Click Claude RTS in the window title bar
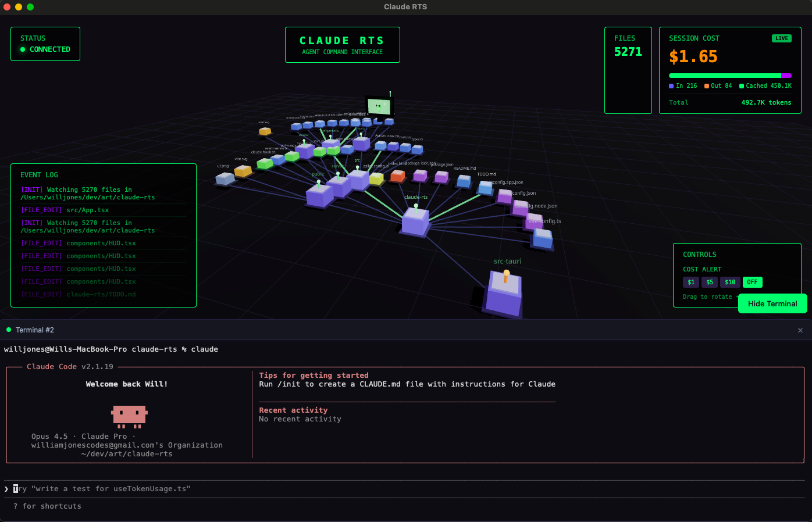812x522 pixels. click(x=405, y=6)
